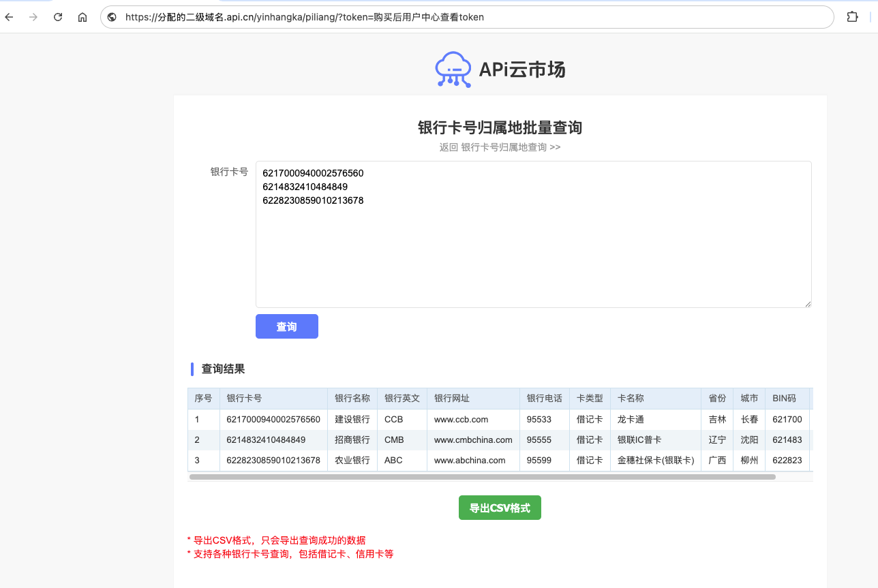This screenshot has height=588, width=878.
Task: Open the browser extensions puzzle icon
Action: 852,17
